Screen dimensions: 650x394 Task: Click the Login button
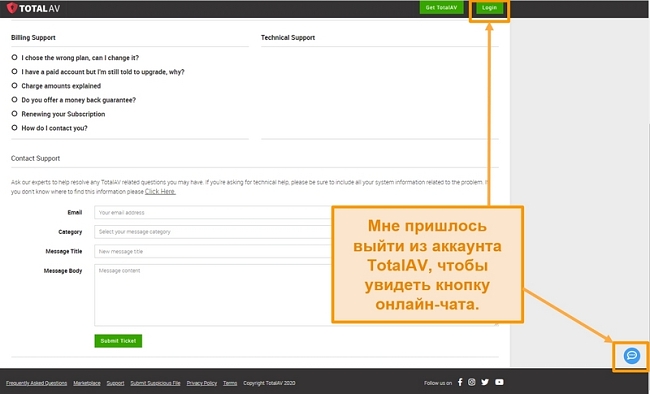click(489, 8)
